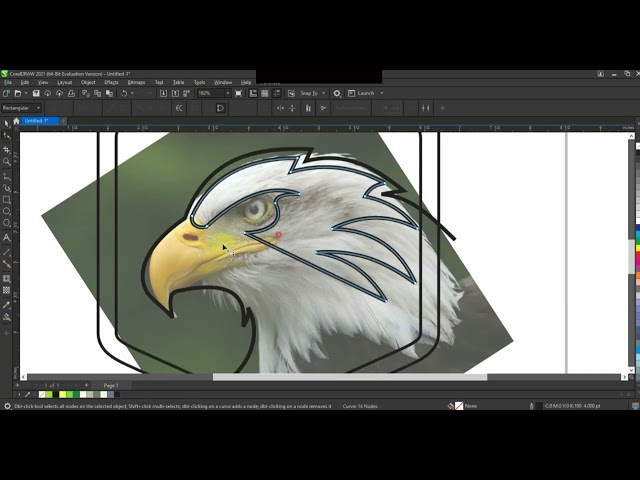The image size is (640, 480).
Task: Expand the Snap To dropdown
Action: [324, 93]
